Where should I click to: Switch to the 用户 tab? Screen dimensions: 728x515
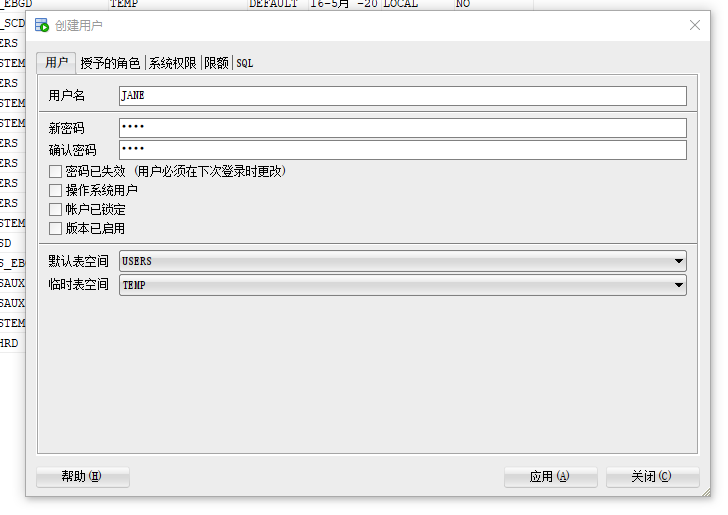(x=56, y=63)
